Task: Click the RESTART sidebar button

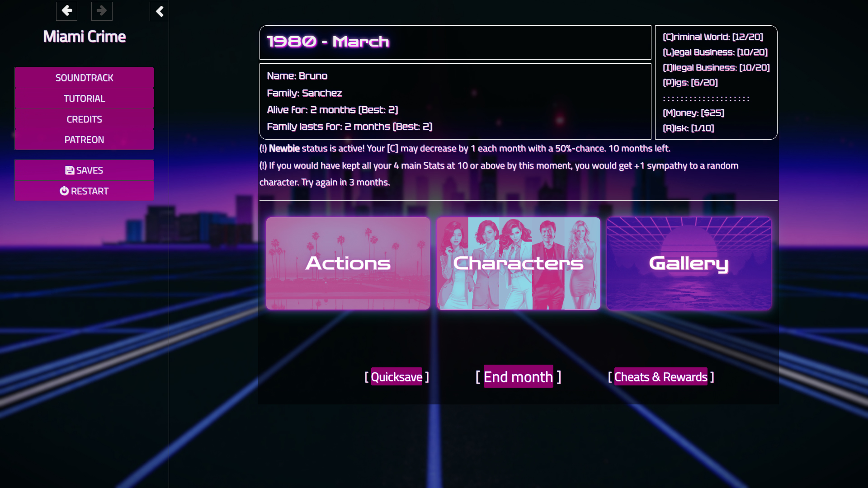Action: [84, 191]
